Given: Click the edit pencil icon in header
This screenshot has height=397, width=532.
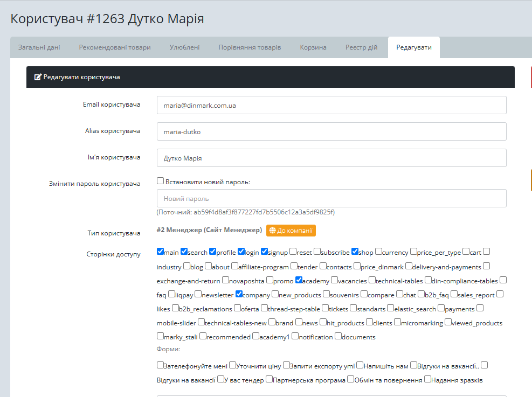Looking at the screenshot, I should pyautogui.click(x=38, y=77).
